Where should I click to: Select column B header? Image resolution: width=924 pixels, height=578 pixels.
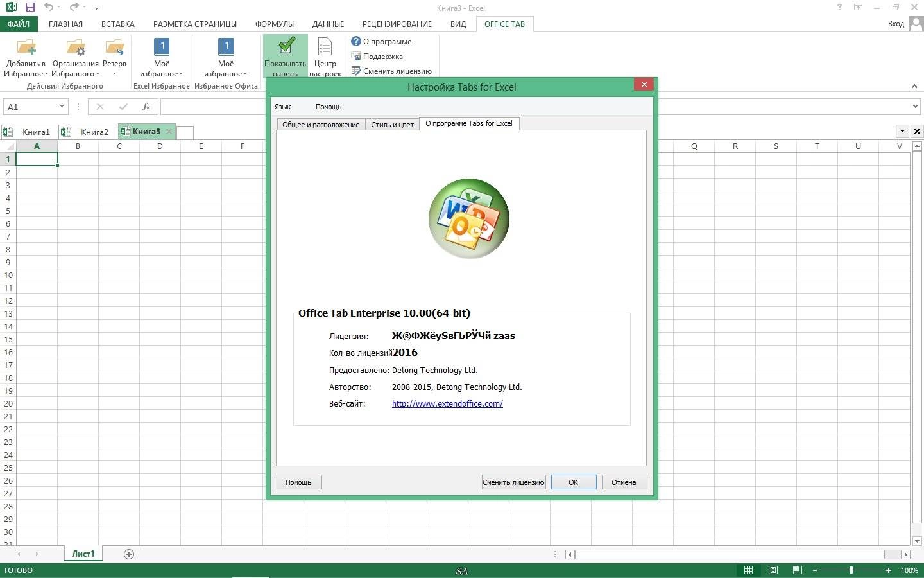(x=78, y=146)
